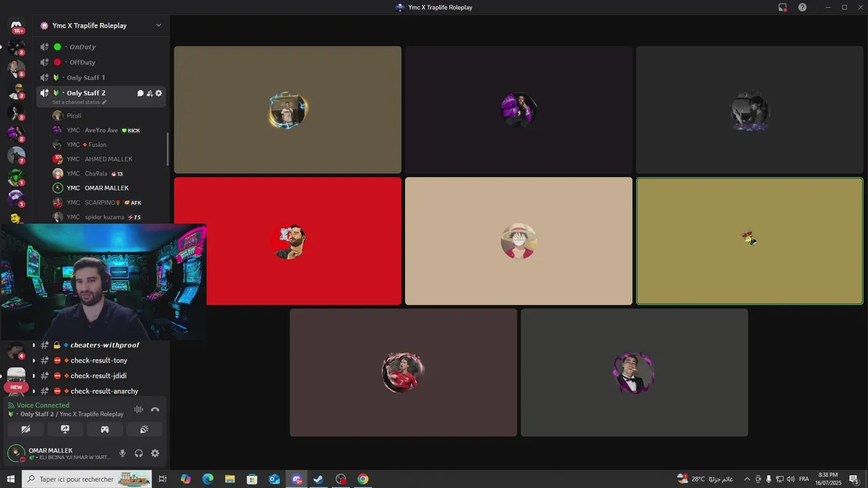Expand check-result-anarchy channel threads

point(33,391)
